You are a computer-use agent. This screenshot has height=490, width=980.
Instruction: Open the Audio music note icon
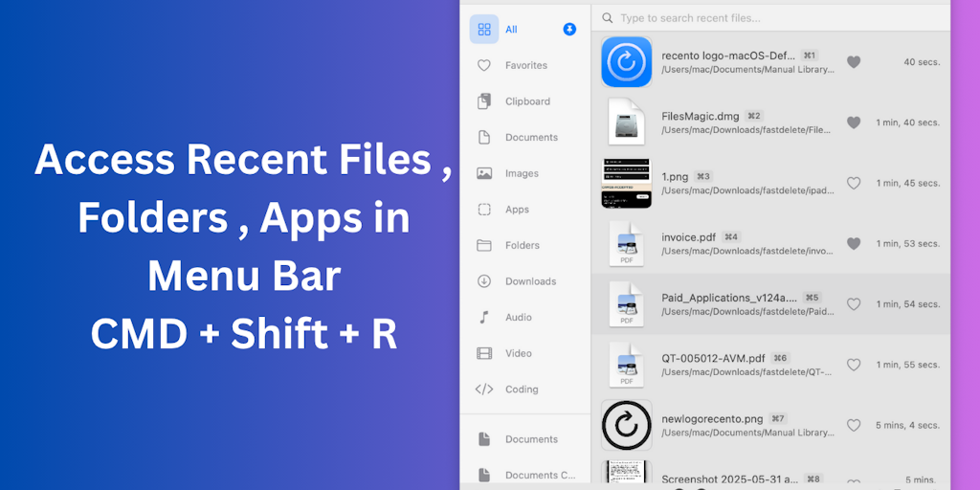[483, 317]
